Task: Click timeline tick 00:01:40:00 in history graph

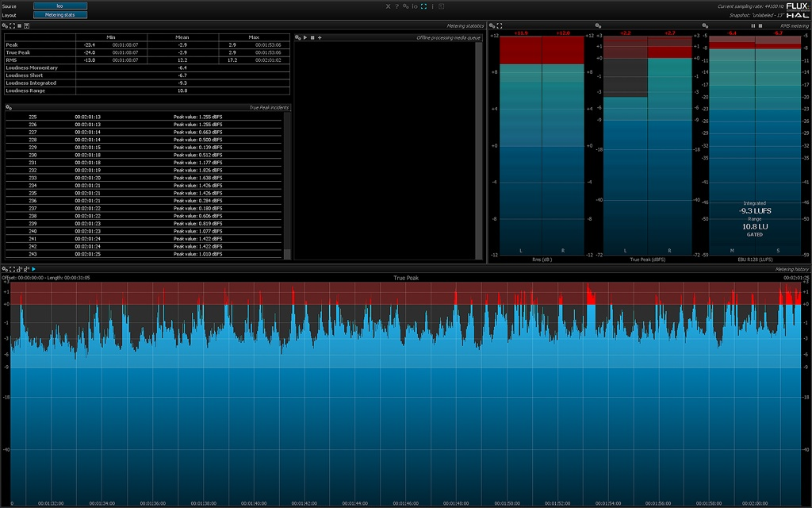Action: (x=254, y=503)
